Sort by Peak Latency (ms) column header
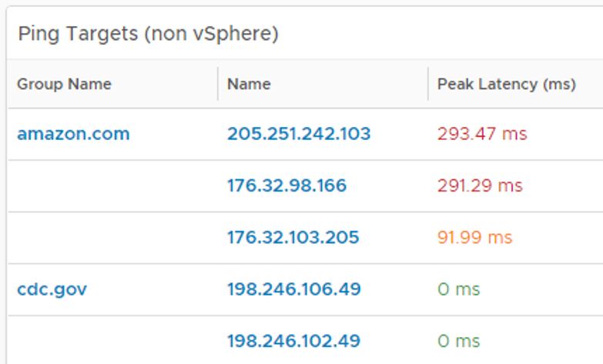603x364 pixels. (506, 84)
